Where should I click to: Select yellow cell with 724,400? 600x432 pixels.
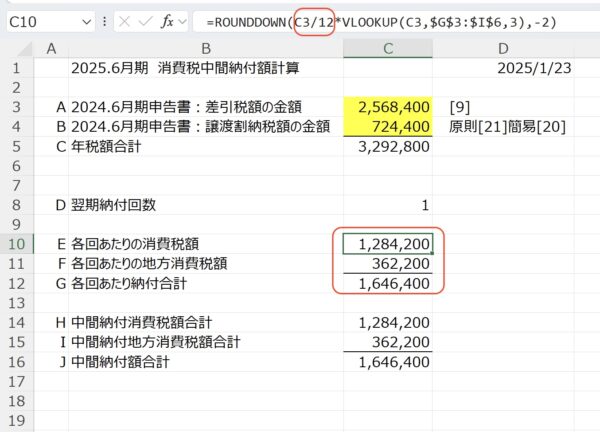click(x=388, y=127)
